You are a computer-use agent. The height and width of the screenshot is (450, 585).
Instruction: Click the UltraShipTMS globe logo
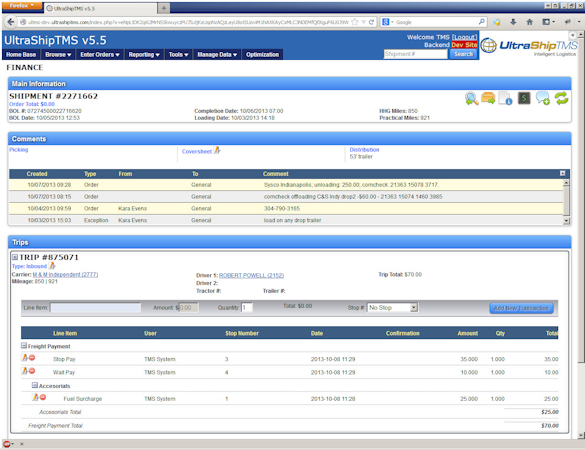click(x=488, y=46)
